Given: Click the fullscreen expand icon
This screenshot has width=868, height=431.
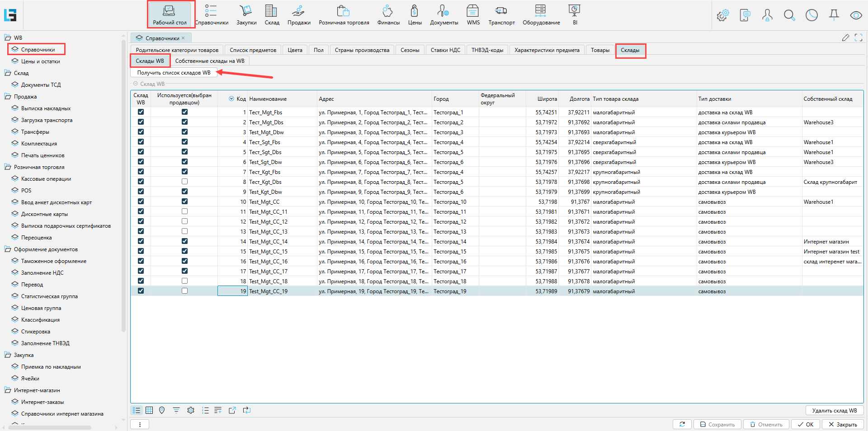Looking at the screenshot, I should 859,38.
